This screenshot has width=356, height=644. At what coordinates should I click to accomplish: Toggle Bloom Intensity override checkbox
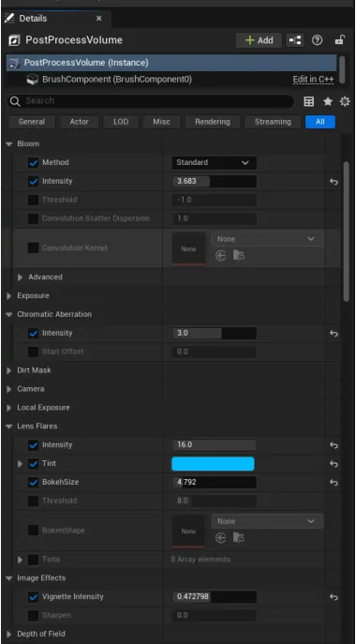pos(34,182)
